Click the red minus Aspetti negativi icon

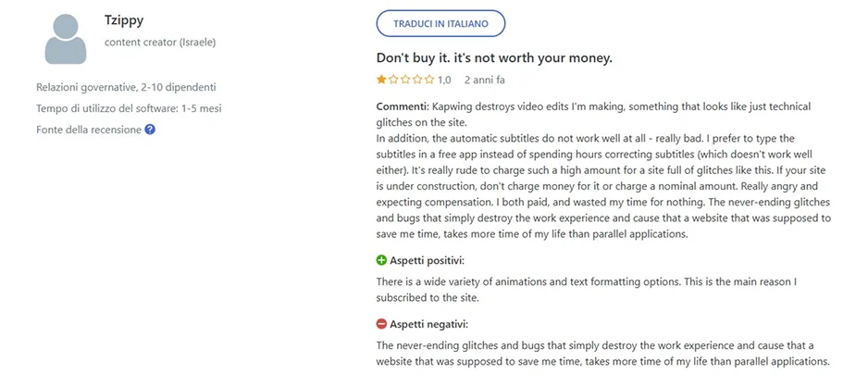(x=381, y=324)
